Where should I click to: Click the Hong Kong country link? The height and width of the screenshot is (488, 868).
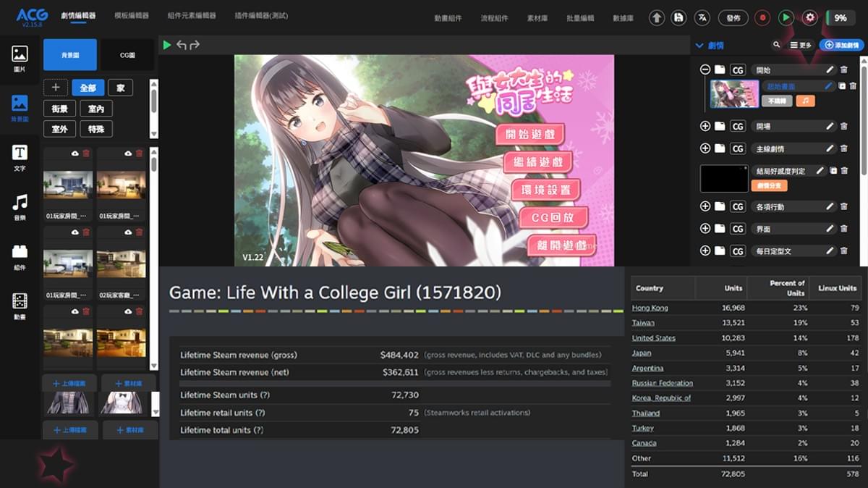[650, 308]
